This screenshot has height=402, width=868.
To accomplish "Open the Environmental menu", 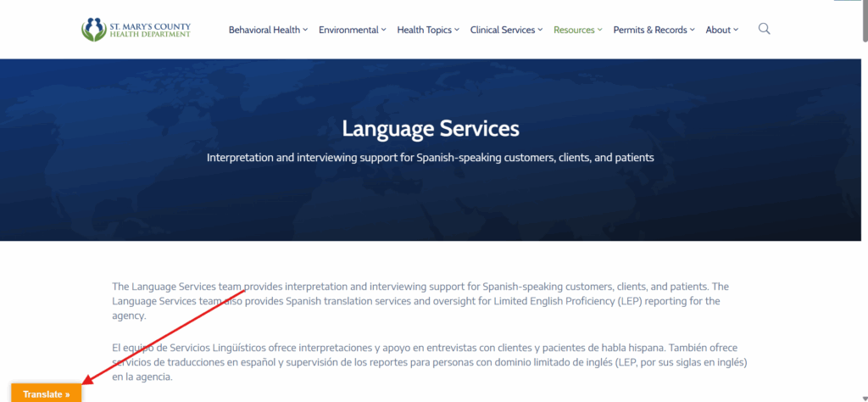I will click(x=352, y=30).
